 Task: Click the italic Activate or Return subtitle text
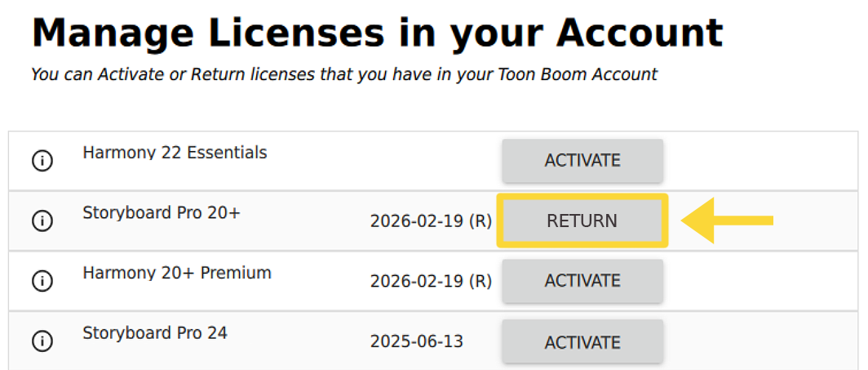coord(343,74)
